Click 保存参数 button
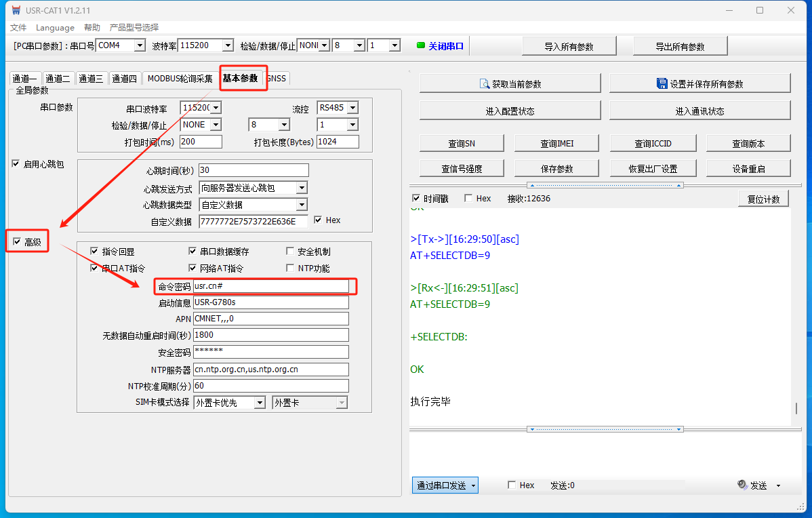 [x=556, y=168]
